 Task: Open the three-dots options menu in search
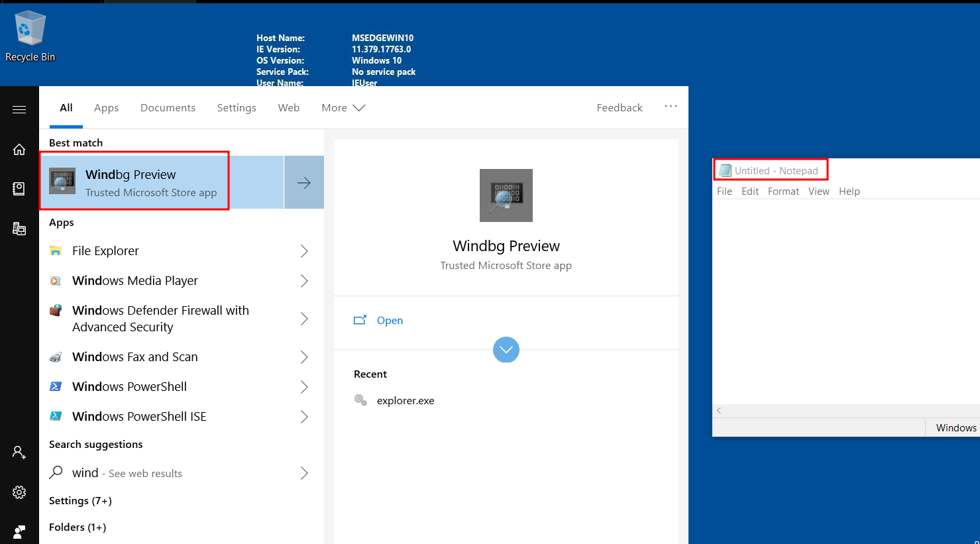pyautogui.click(x=671, y=106)
